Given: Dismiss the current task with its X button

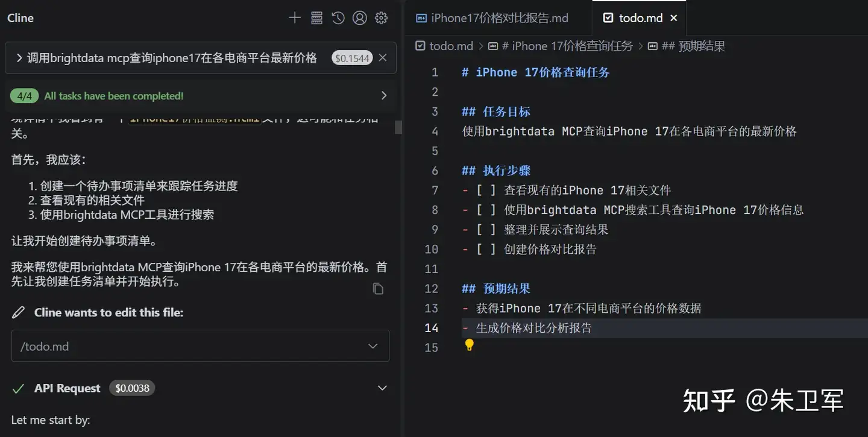Looking at the screenshot, I should (x=383, y=58).
